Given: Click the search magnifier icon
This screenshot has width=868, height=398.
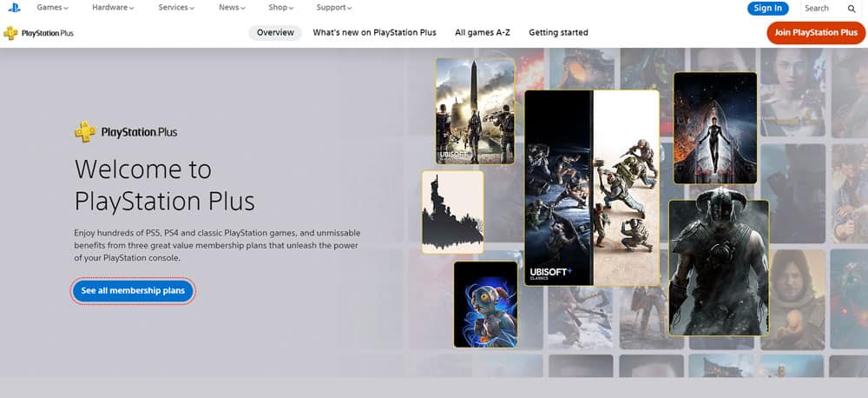Looking at the screenshot, I should pyautogui.click(x=852, y=9).
